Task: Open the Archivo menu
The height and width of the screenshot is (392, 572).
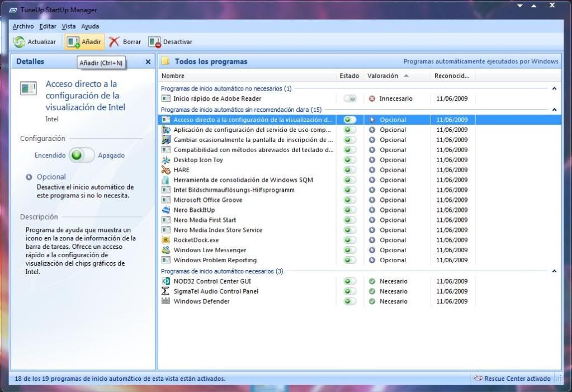Action: (x=23, y=26)
